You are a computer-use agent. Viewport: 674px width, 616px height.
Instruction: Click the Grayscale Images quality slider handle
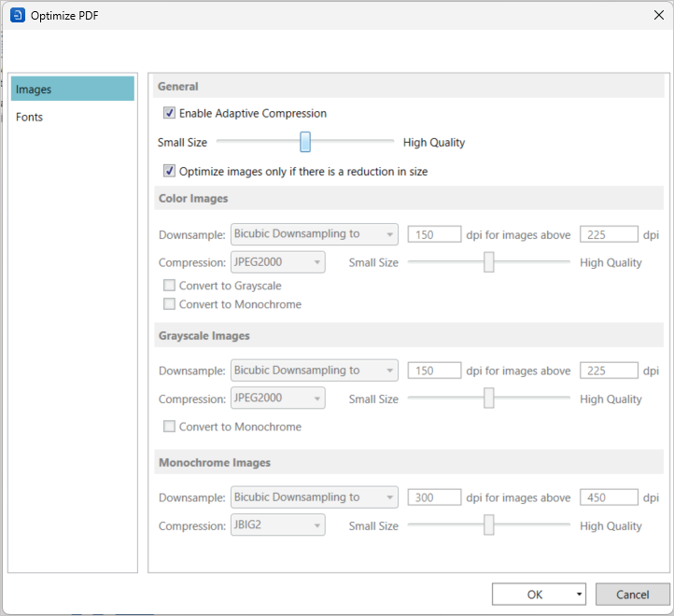tap(489, 398)
